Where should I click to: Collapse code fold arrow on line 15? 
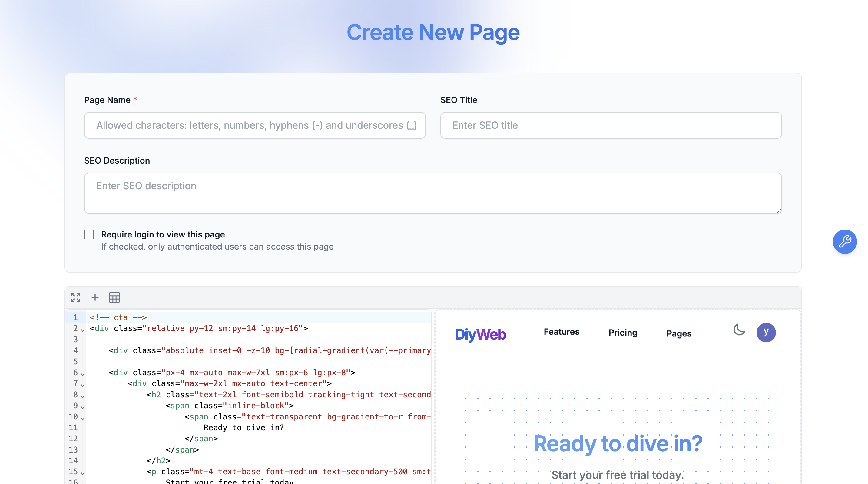tap(83, 474)
